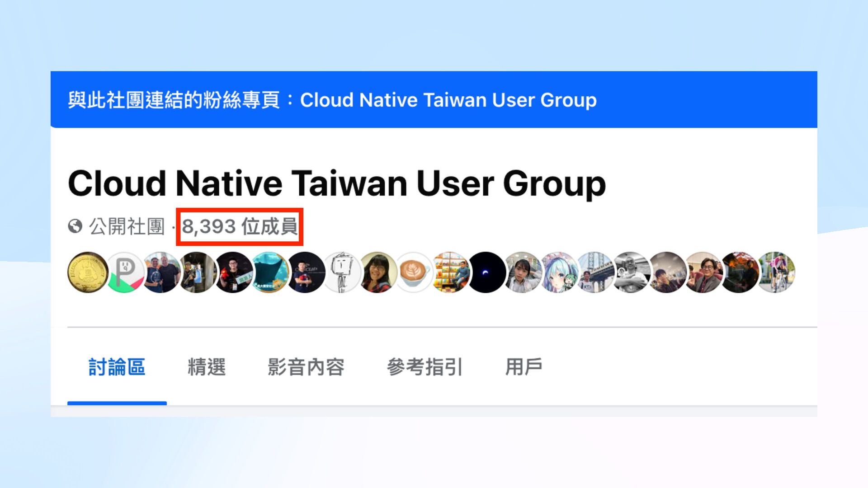Switch to the 影音內容 tab
Screen dimensions: 868x488
(306, 367)
